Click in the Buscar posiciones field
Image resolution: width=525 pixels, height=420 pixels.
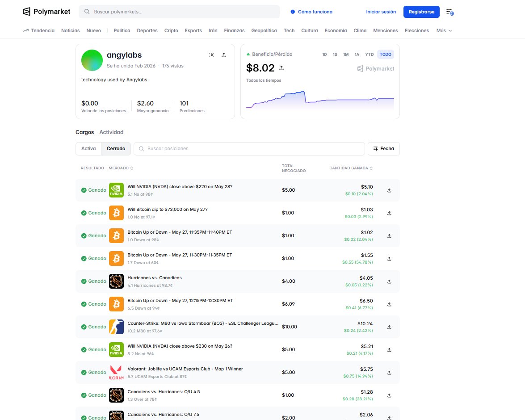(249, 149)
